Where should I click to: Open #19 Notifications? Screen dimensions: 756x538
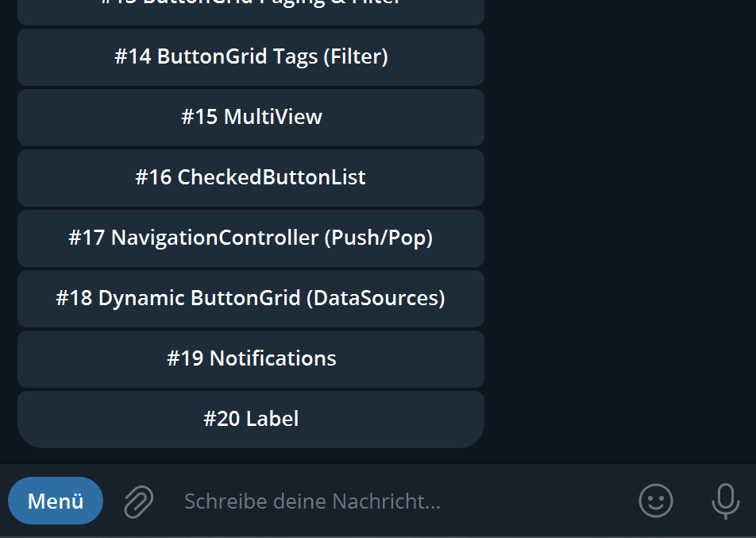pos(251,359)
